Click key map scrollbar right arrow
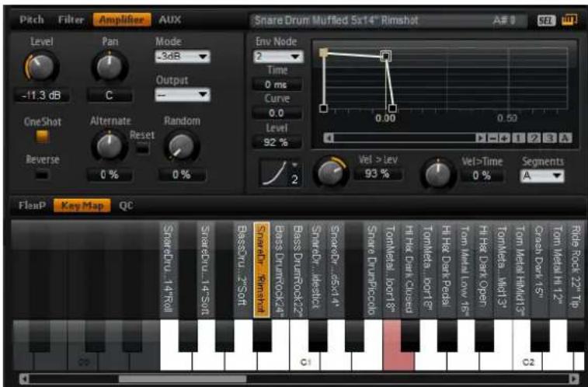 [573, 378]
